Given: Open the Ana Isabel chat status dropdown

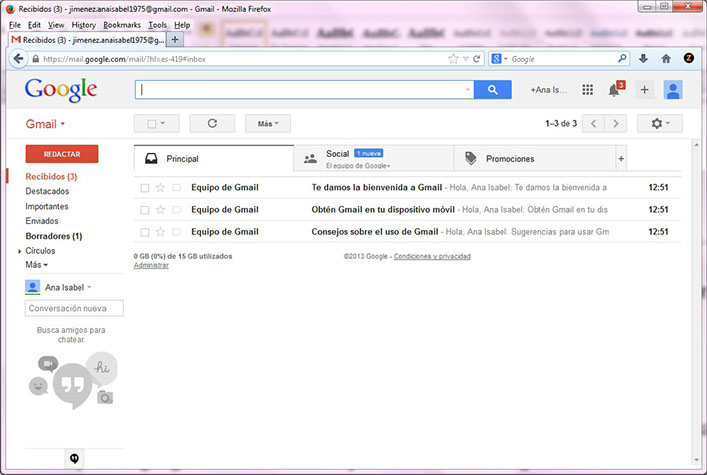Looking at the screenshot, I should coord(89,287).
